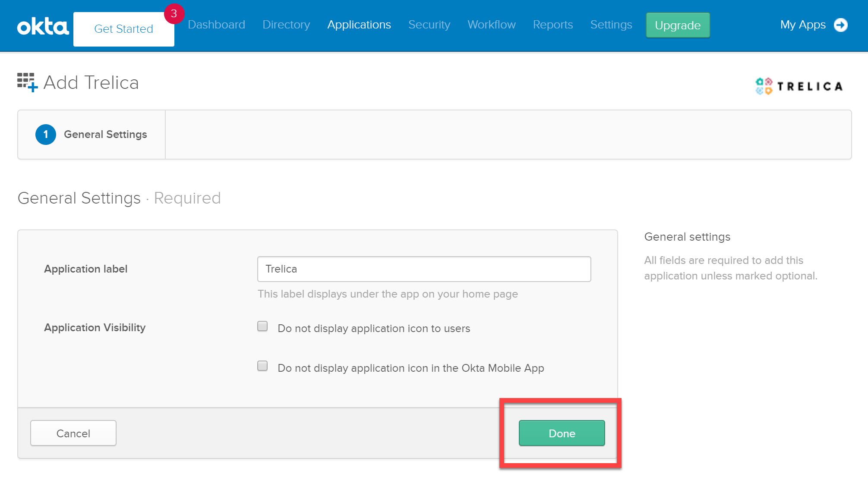The height and width of the screenshot is (483, 868).
Task: Open the Applications menu
Action: tap(359, 25)
